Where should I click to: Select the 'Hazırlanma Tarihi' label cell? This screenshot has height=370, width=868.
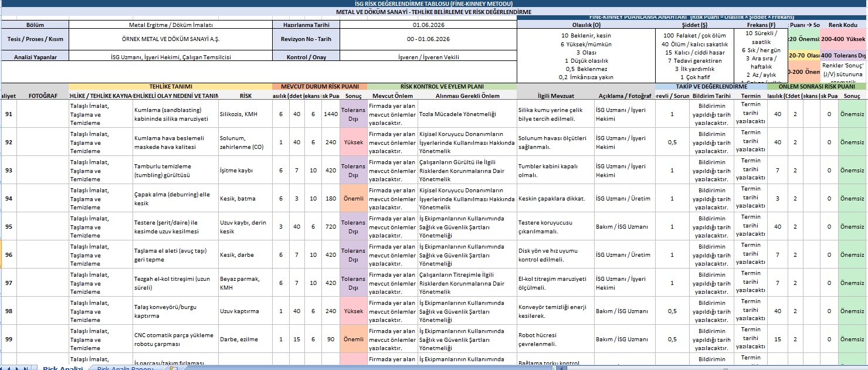point(306,25)
